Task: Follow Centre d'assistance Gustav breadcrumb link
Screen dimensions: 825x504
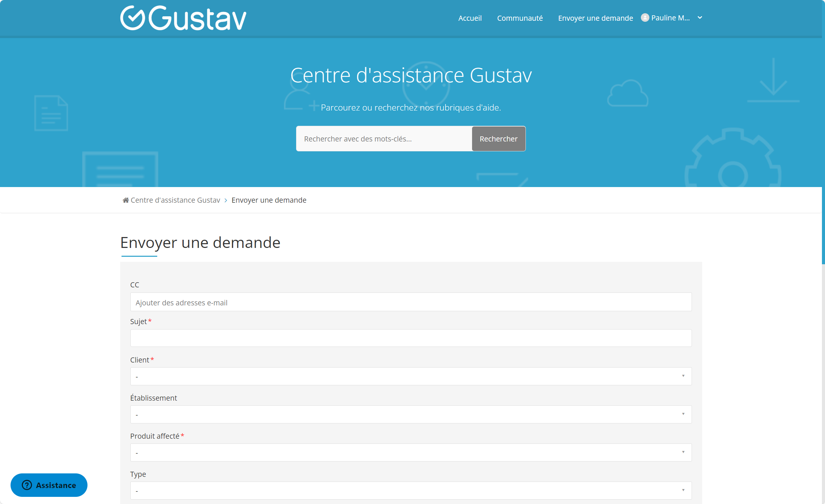Action: point(175,200)
